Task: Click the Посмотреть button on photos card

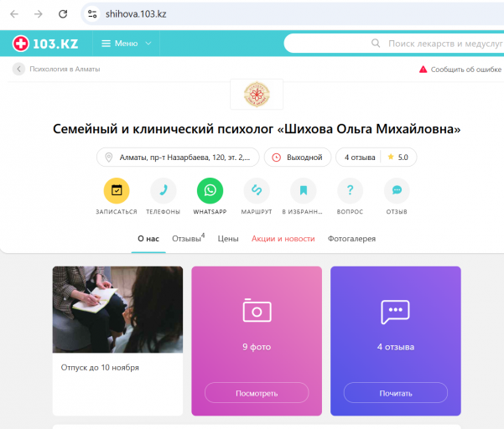Action: click(x=257, y=393)
